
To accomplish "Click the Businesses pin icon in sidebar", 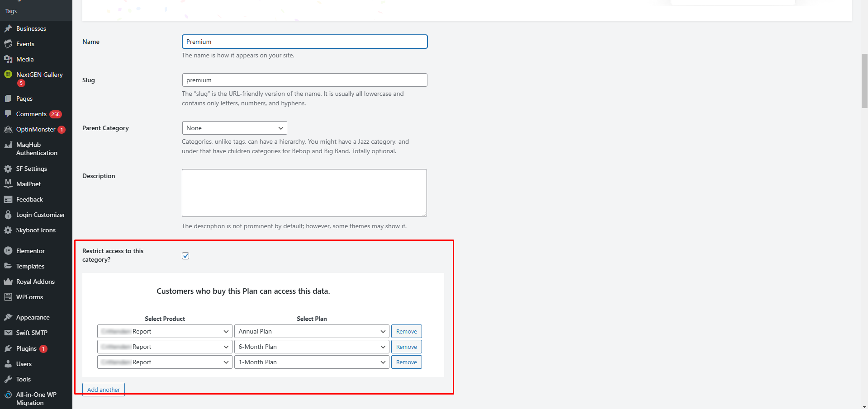I will coord(8,28).
